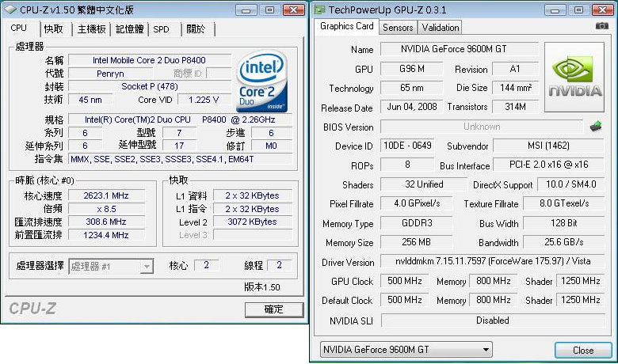Click the BIOS save chip icon in GPU-Z
The width and height of the screenshot is (618, 364).
pyautogui.click(x=596, y=127)
